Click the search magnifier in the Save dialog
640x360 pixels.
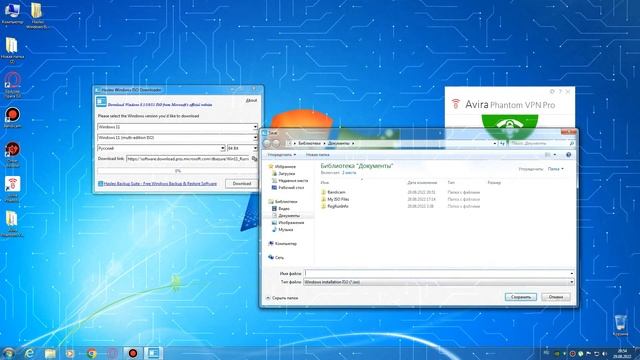pyautogui.click(x=571, y=143)
